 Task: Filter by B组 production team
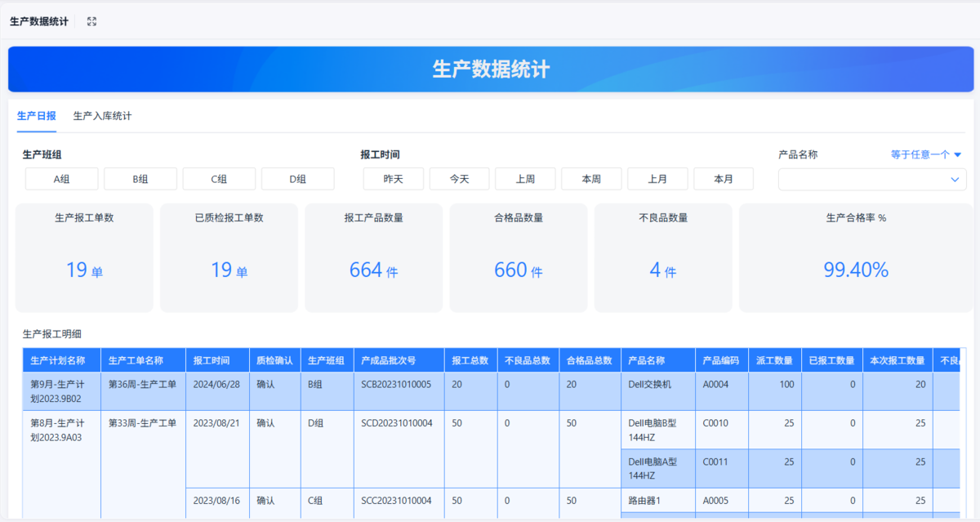coord(140,179)
